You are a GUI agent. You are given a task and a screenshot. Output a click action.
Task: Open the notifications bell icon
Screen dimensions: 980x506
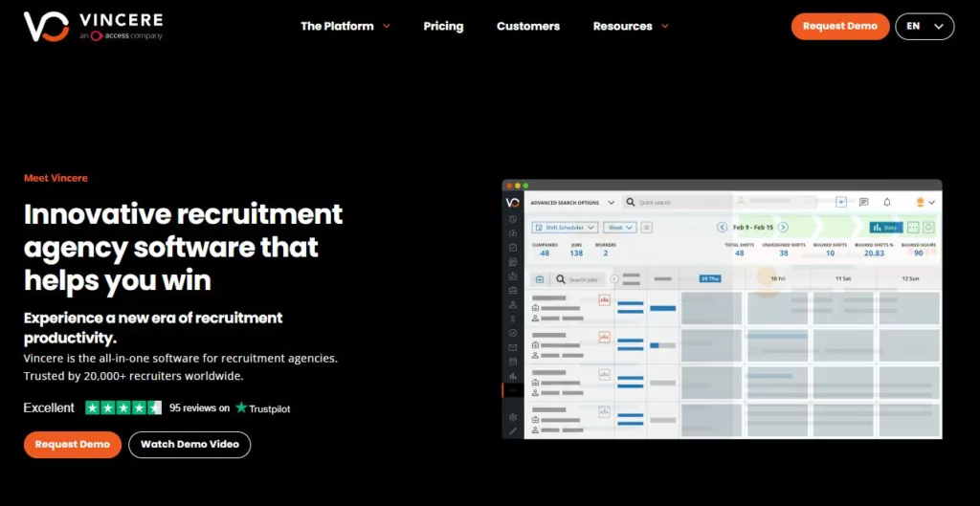[x=887, y=202]
